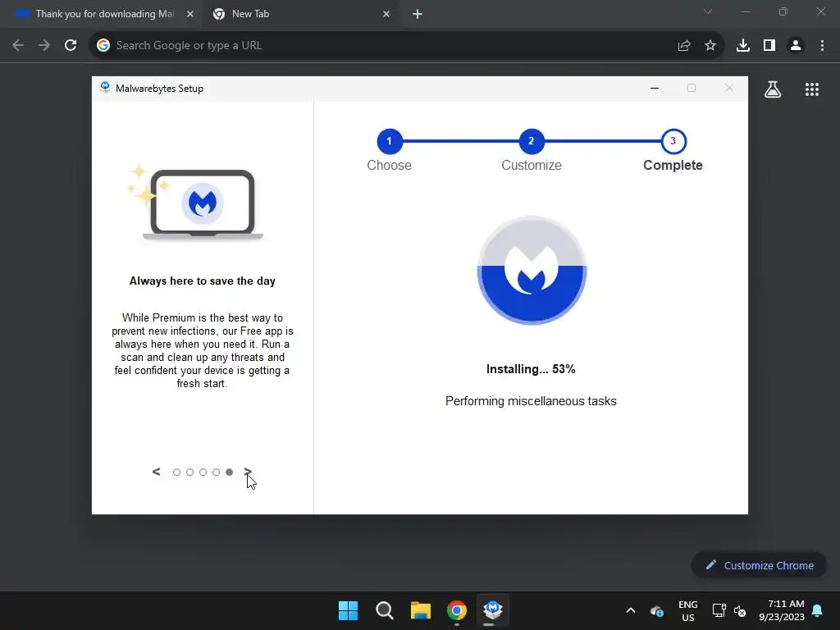Click 'Installing... 53%' status text
This screenshot has height=630, width=840.
pyautogui.click(x=531, y=369)
